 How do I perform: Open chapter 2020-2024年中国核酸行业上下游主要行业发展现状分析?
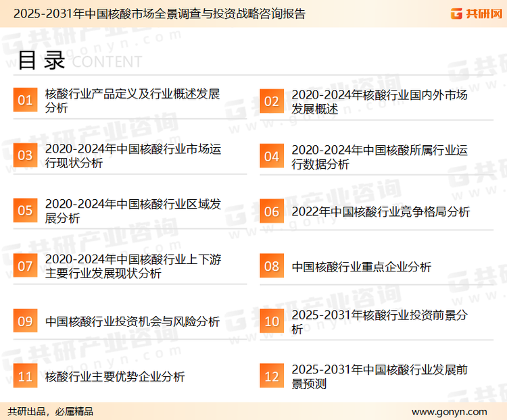coord(133,266)
